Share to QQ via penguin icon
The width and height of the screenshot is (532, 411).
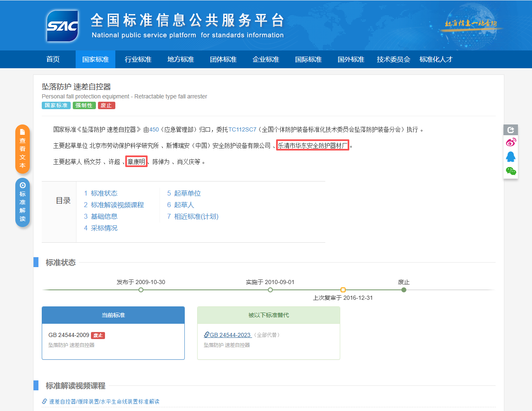[x=511, y=157]
